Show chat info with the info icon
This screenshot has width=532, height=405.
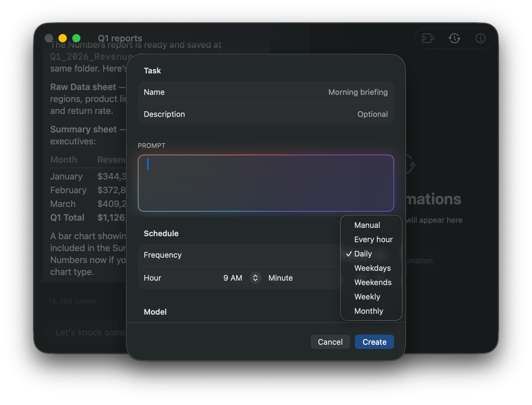480,38
